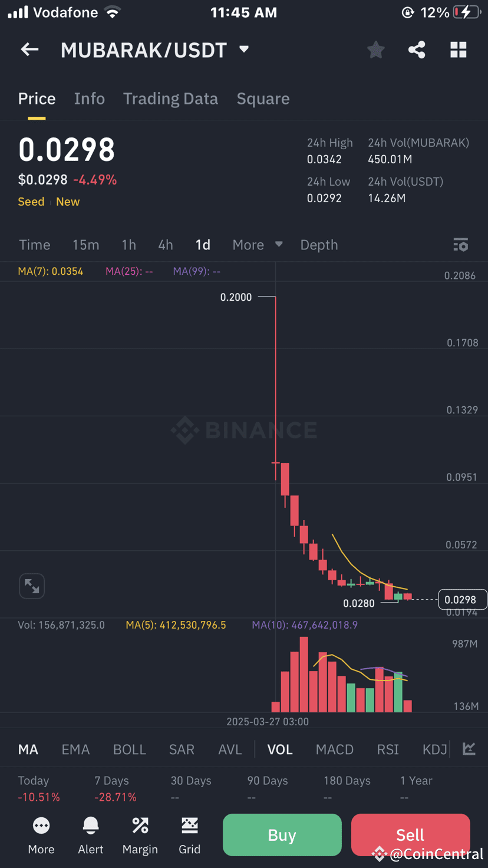488x868 pixels.
Task: Tap the back arrow to exit chart
Action: coord(29,50)
